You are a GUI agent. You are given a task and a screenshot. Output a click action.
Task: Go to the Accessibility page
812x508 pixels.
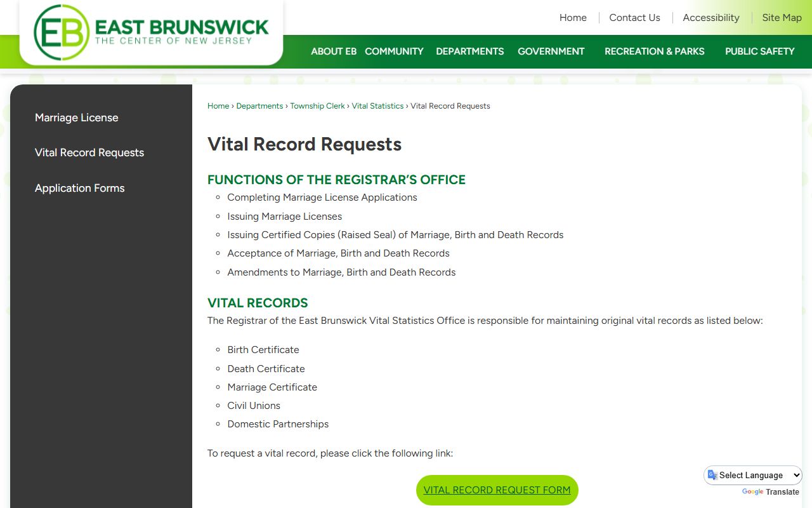tap(711, 18)
